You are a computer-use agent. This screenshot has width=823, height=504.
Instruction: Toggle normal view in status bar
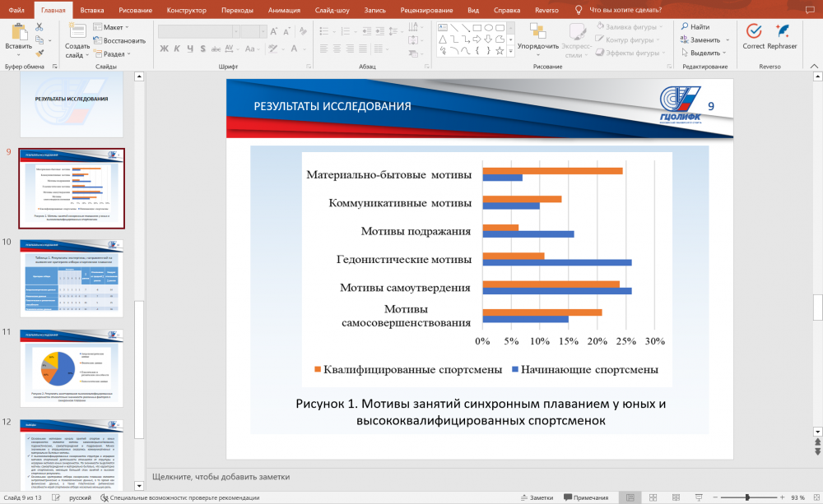tap(630, 497)
